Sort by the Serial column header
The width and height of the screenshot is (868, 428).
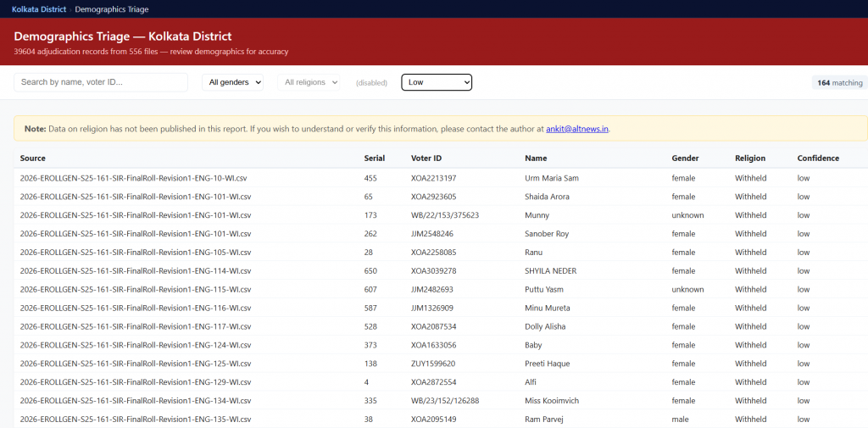coord(374,158)
